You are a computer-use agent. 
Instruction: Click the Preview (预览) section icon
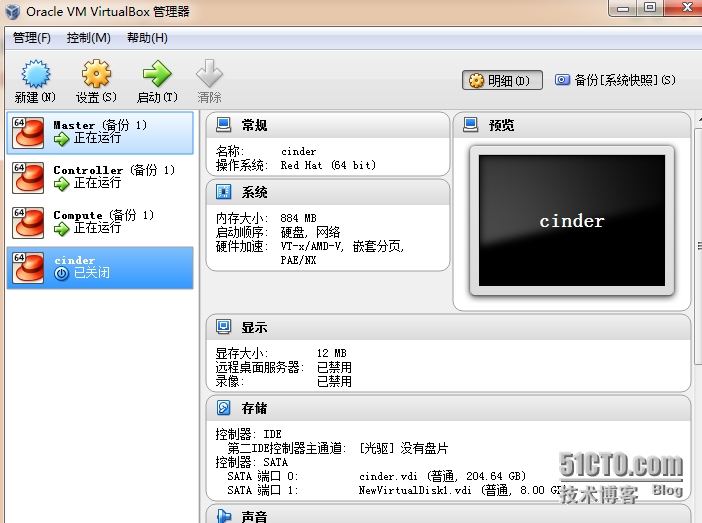(x=471, y=125)
